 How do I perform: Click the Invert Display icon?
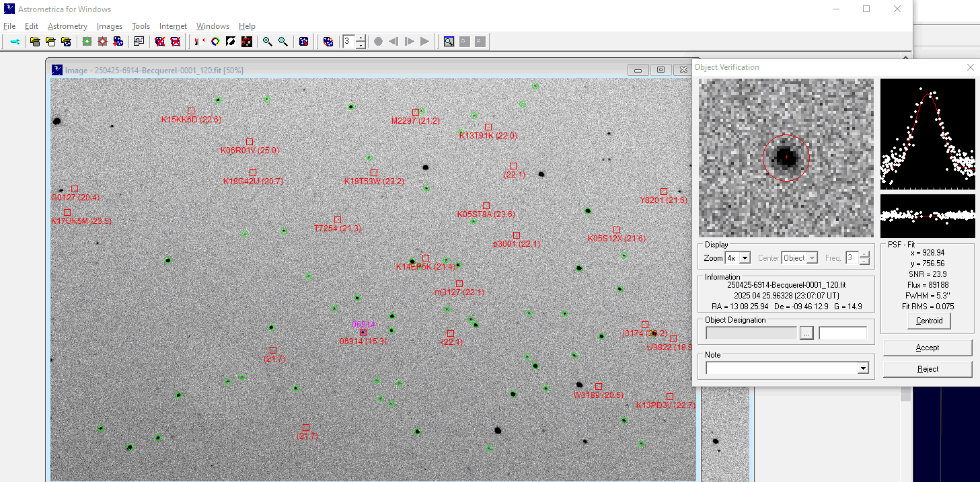pos(231,42)
